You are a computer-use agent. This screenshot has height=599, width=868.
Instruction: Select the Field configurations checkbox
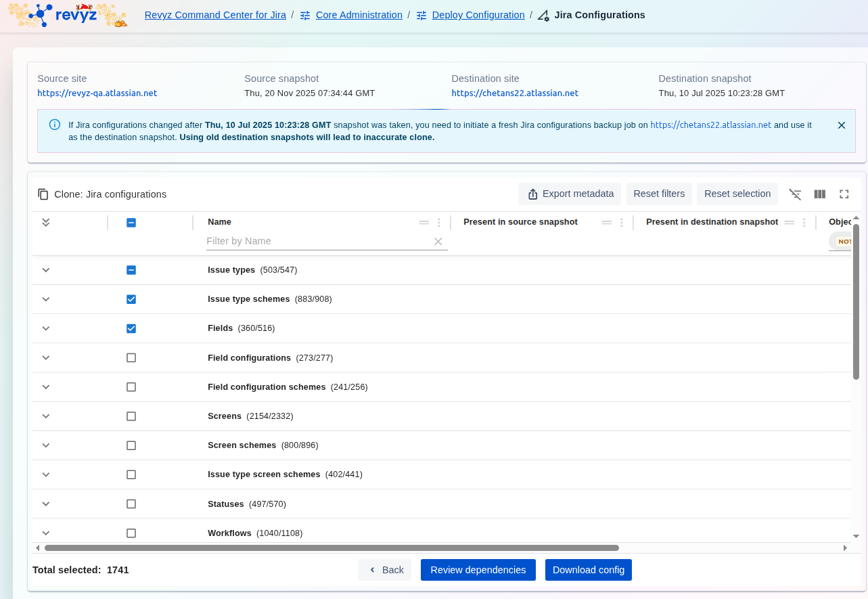(x=131, y=357)
